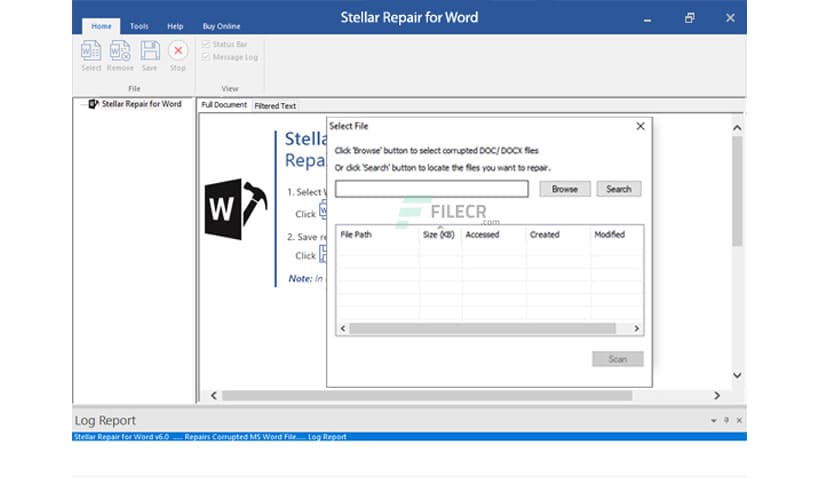
Task: Toggle the Status Bar checkbox
Action: [206, 44]
